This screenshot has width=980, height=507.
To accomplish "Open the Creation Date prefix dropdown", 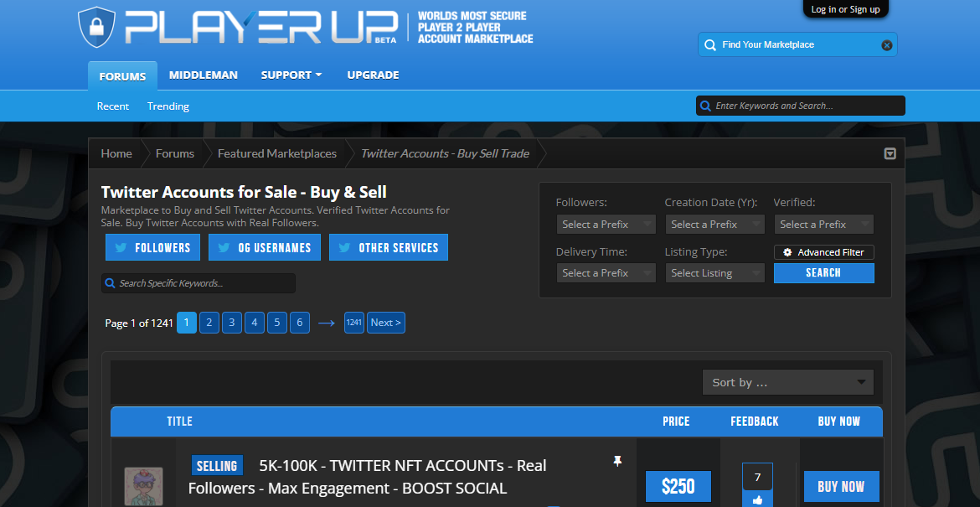I will 715,225.
